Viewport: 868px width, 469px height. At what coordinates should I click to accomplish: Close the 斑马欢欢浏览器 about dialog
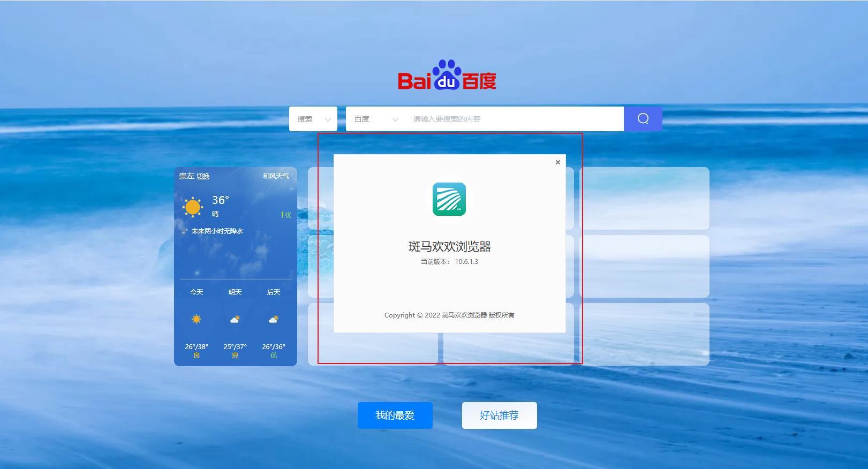coord(557,162)
